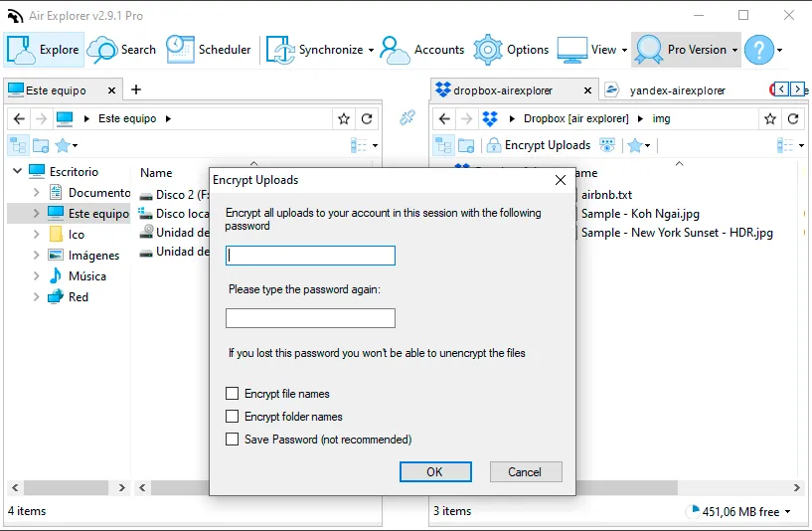Click the Pro Version ribbon badge

tap(649, 50)
